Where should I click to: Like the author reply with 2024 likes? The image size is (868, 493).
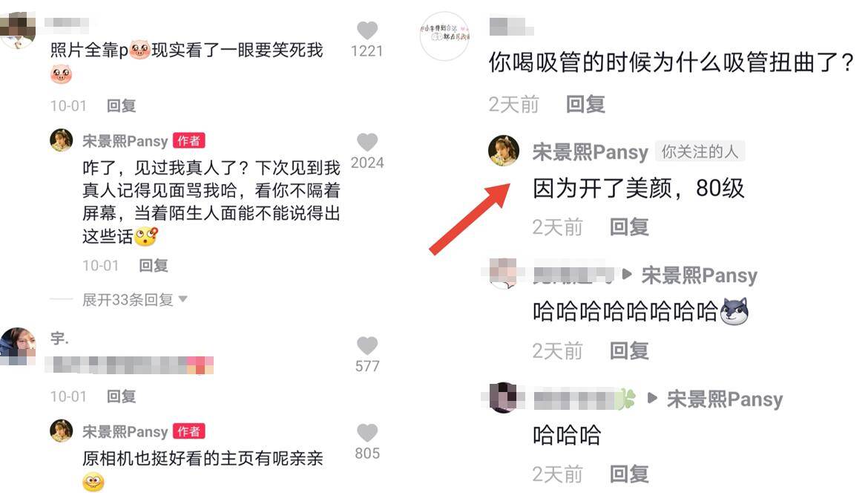pos(367,143)
